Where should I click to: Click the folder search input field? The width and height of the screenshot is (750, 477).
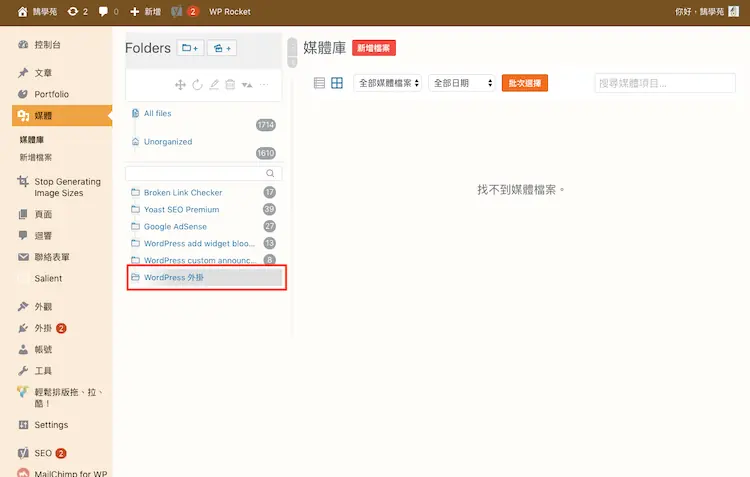(x=203, y=173)
